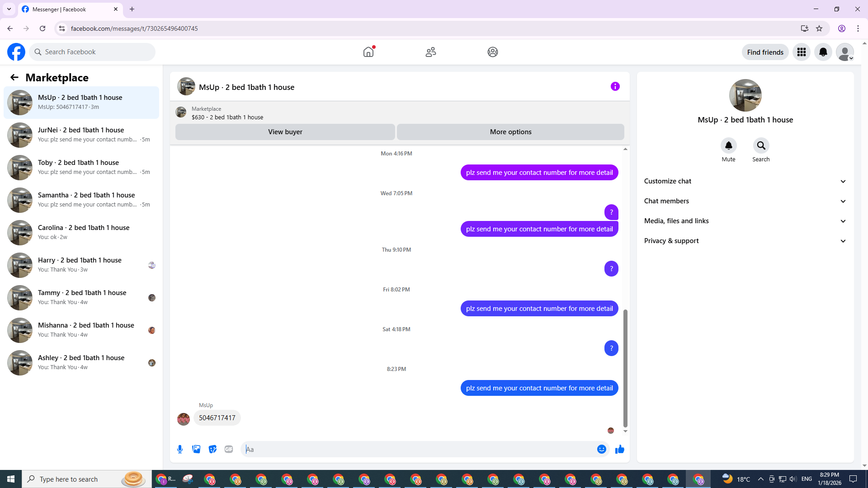Attach a file using the photo icon
The height and width of the screenshot is (488, 868).
[196, 449]
